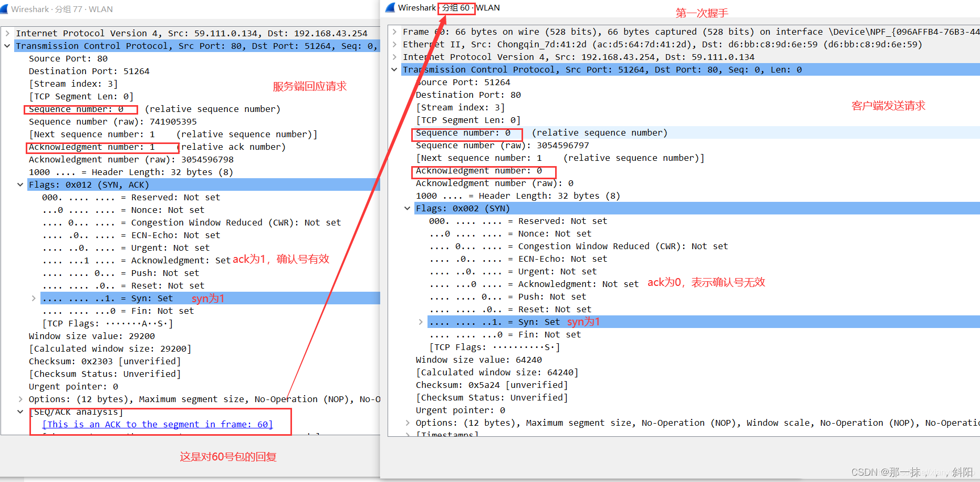Select Fin: Not set in packet 77 window
This screenshot has height=482, width=980.
pos(118,311)
